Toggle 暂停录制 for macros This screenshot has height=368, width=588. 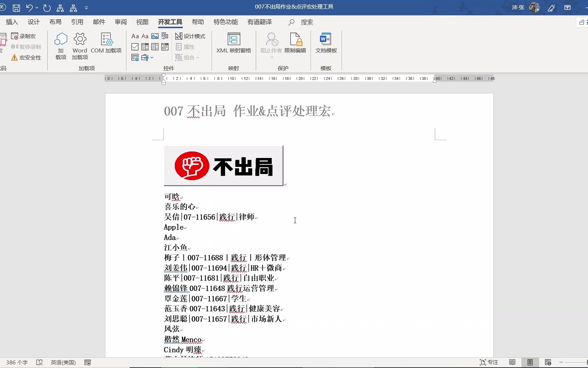26,46
